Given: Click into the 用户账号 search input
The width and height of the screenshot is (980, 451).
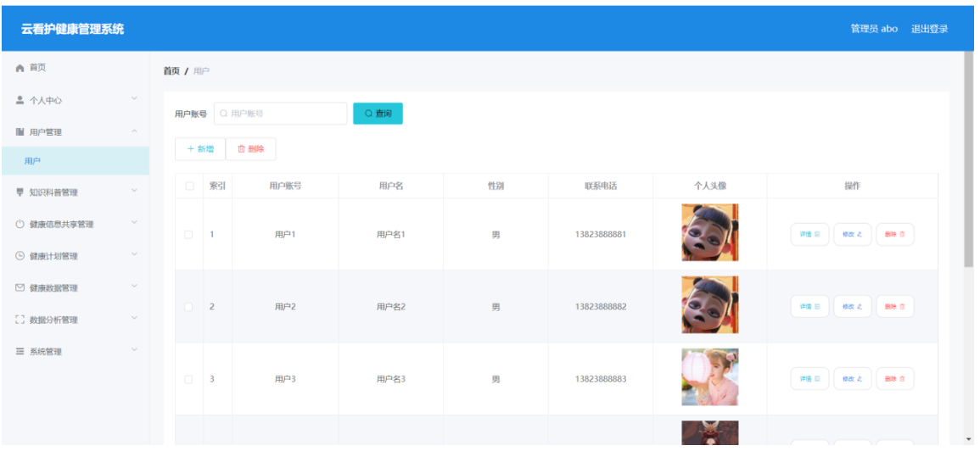Looking at the screenshot, I should tap(281, 114).
